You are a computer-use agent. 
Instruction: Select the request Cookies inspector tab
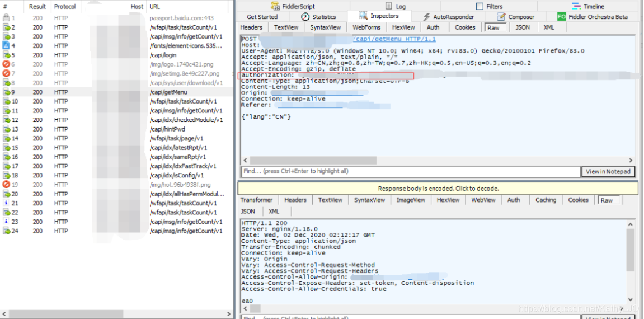coord(465,27)
